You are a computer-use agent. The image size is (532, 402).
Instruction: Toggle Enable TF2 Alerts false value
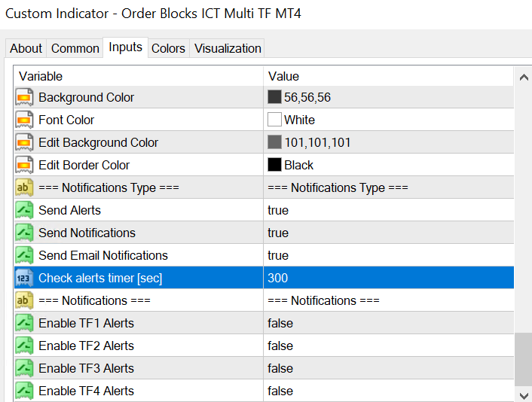pos(280,346)
